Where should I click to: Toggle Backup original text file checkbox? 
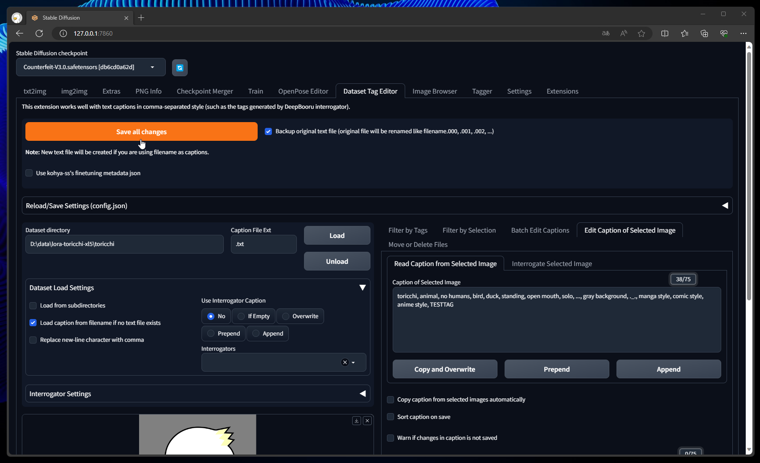(x=268, y=131)
